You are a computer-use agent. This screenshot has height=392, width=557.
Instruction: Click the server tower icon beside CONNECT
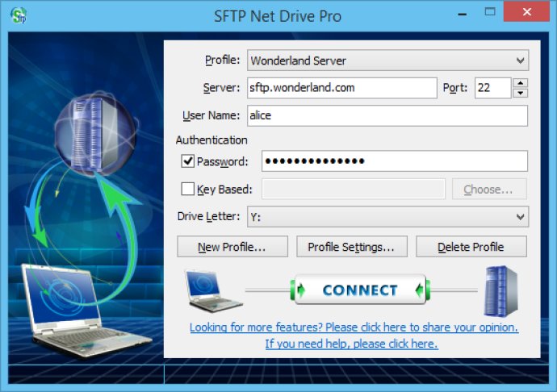coord(500,291)
